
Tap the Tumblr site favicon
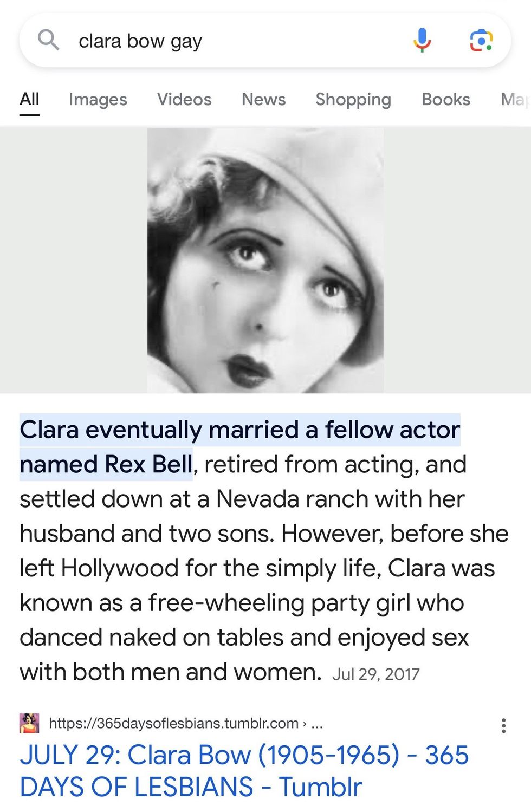pyautogui.click(x=29, y=723)
